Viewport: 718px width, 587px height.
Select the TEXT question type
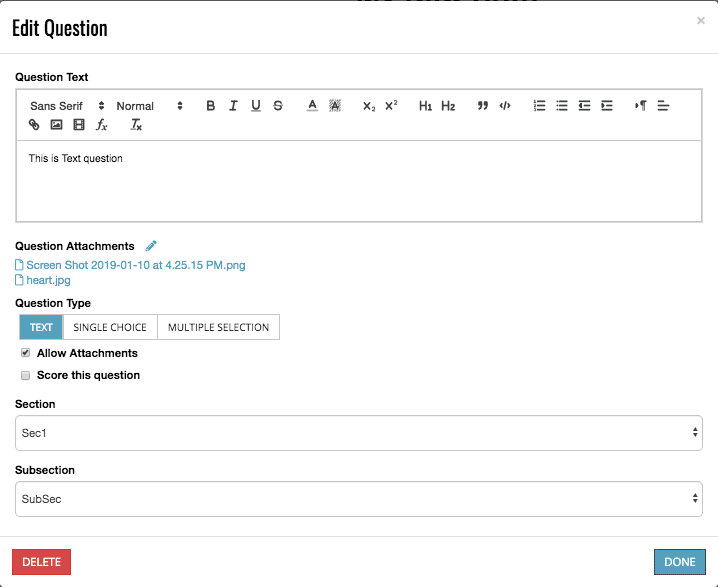tap(41, 327)
